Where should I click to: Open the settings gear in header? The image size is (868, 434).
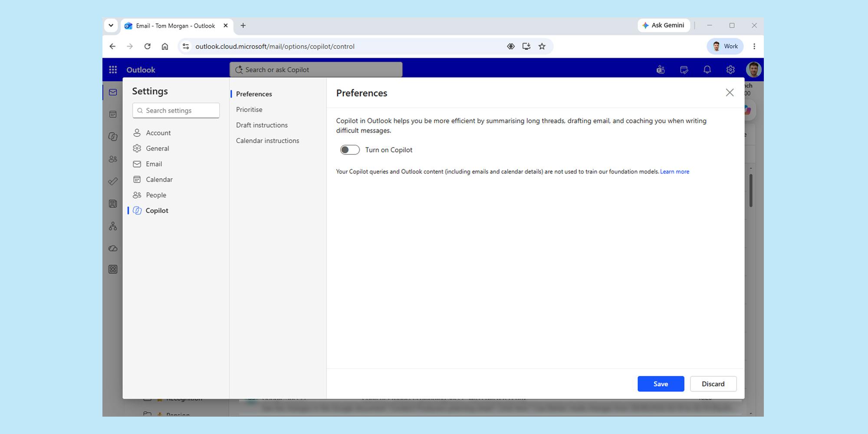(x=730, y=69)
